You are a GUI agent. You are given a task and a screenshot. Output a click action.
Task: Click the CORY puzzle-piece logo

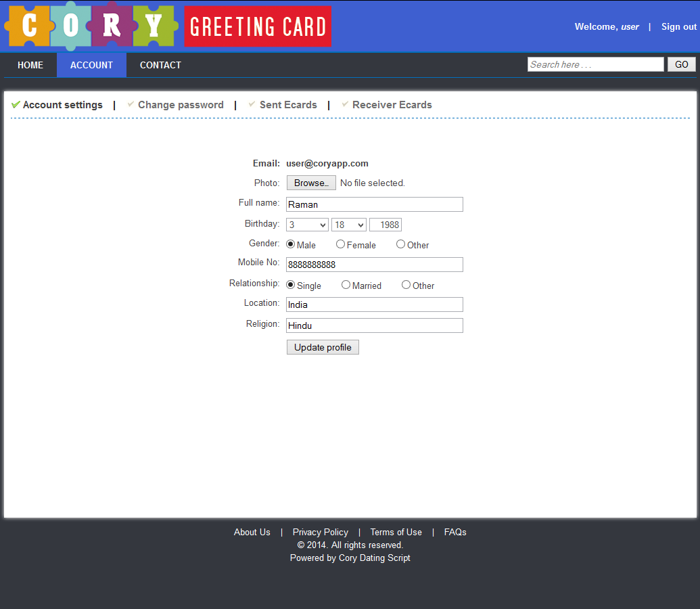pyautogui.click(x=88, y=26)
